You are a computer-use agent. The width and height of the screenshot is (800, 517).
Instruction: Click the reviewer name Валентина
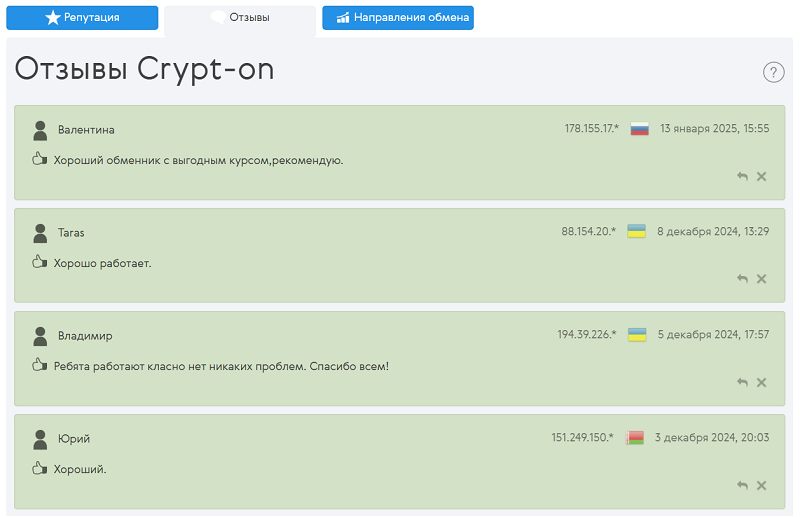click(86, 130)
